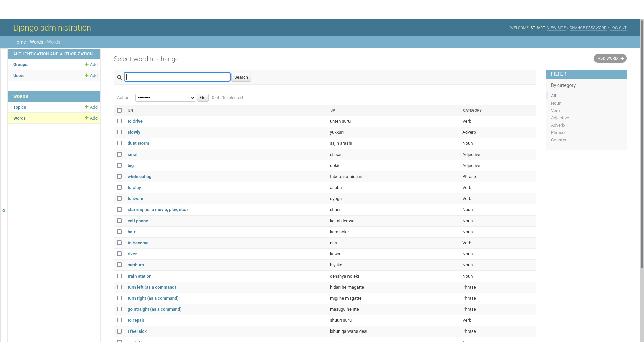
Task: Filter words by Noun category
Action: coord(556,103)
